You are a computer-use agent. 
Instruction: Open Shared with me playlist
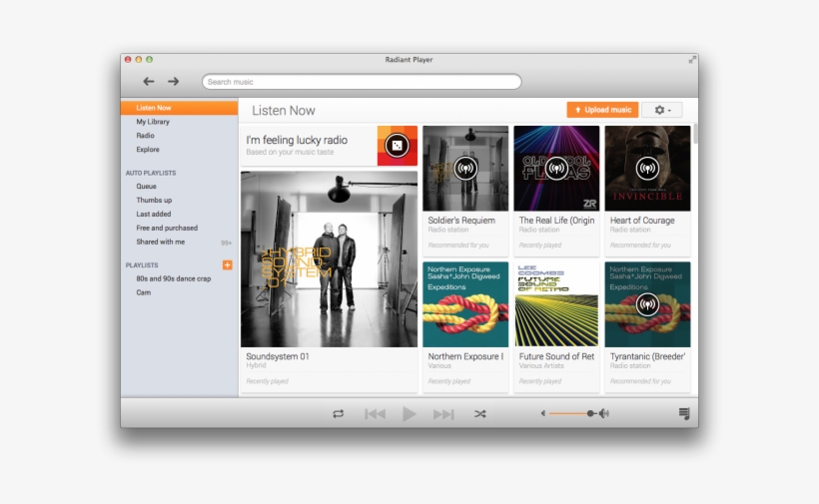[161, 243]
